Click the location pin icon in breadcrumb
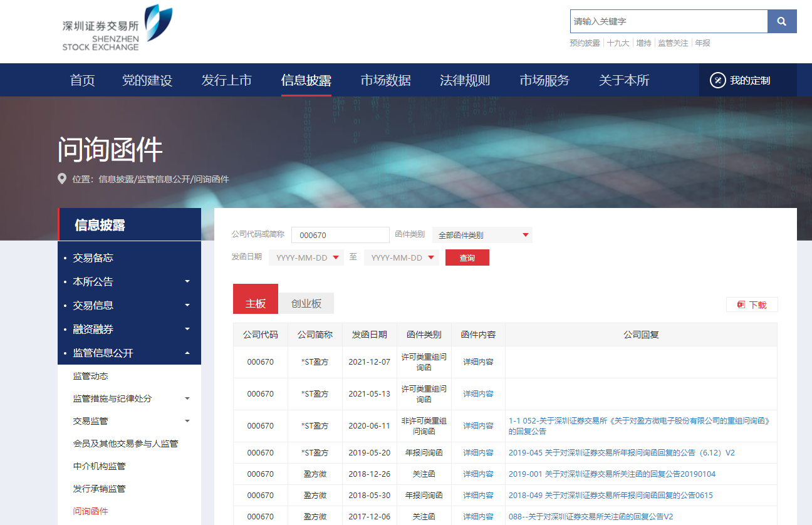The width and height of the screenshot is (812, 525). (62, 179)
